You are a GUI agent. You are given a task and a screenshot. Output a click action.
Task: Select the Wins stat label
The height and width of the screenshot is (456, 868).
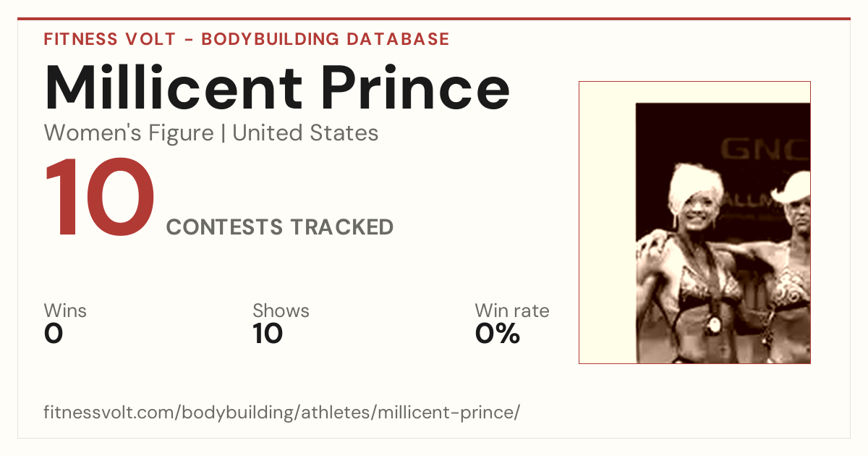[65, 311]
